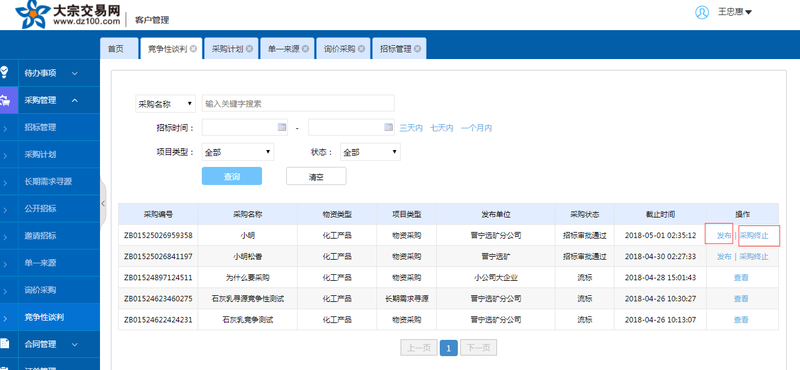Click 采购终止 for the 小明 row
Screen dimensions: 800x370
point(754,236)
